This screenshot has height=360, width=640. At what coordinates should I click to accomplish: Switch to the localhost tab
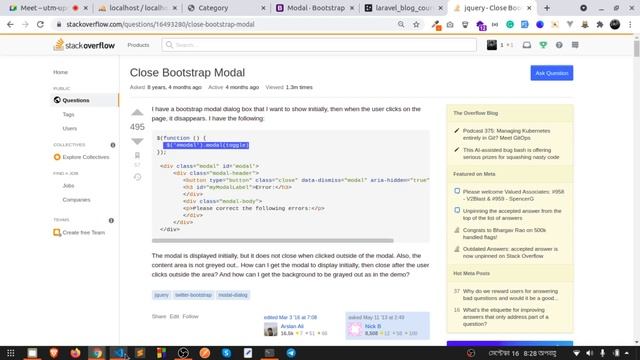click(139, 8)
